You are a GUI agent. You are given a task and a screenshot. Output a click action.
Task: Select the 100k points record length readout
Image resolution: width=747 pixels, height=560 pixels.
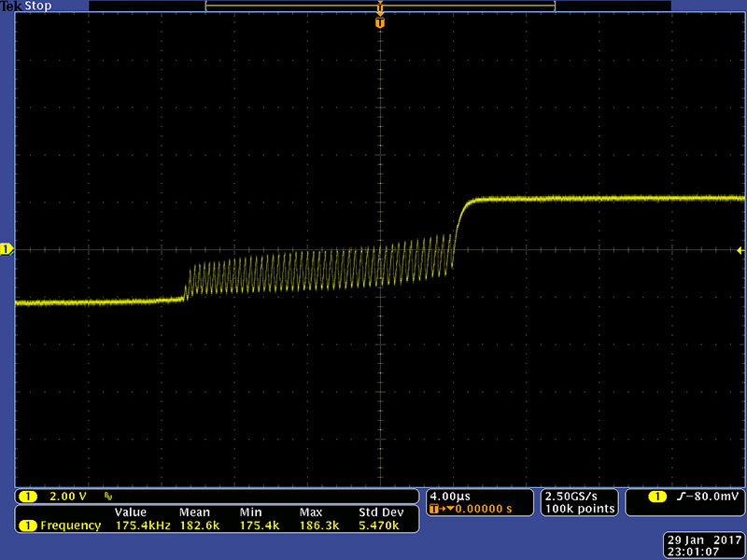[x=578, y=509]
